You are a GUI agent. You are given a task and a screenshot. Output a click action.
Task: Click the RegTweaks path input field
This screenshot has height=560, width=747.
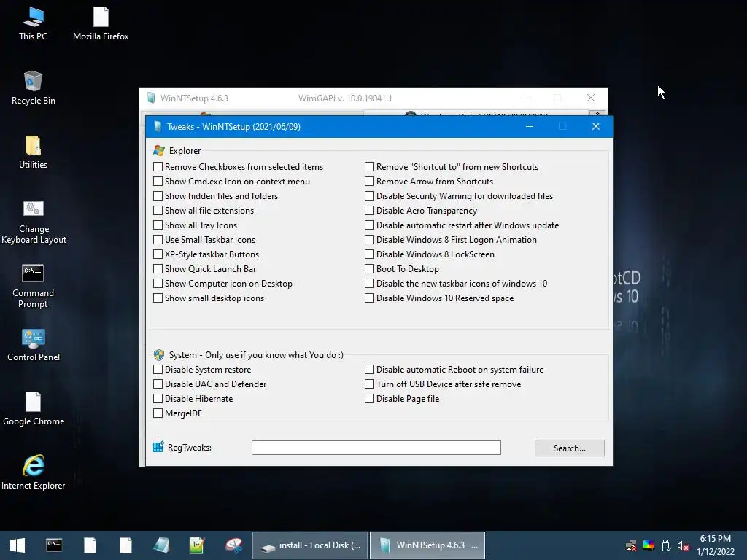[376, 448]
